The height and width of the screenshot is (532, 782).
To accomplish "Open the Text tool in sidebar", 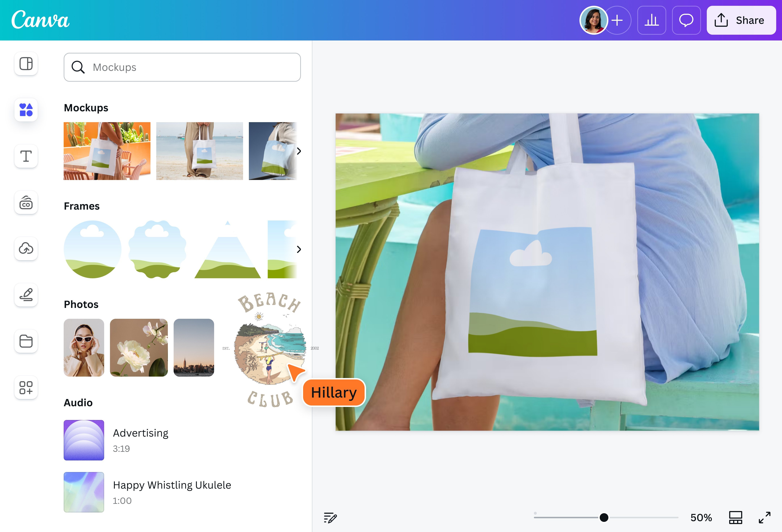I will click(x=26, y=156).
